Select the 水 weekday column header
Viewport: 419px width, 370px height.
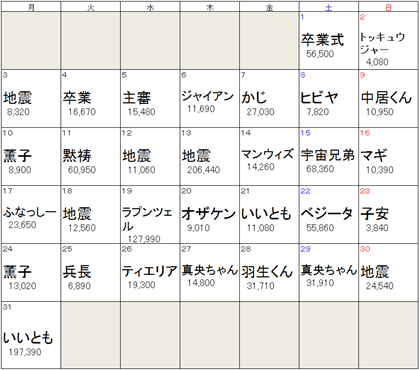click(150, 7)
